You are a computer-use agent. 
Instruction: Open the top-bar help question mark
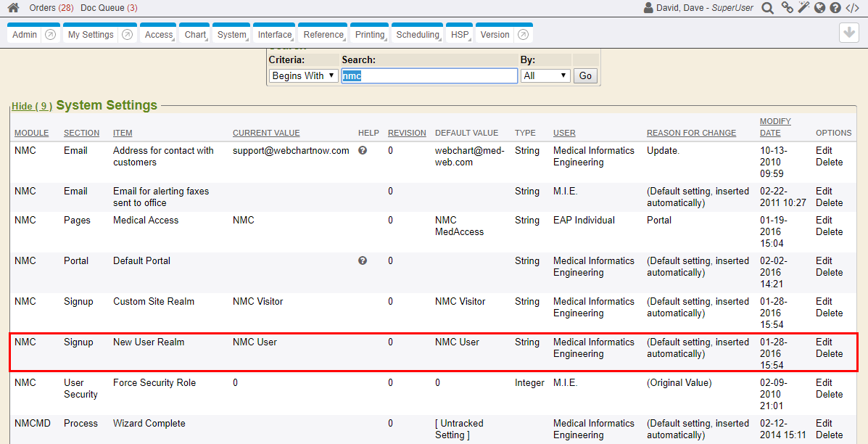(x=835, y=8)
